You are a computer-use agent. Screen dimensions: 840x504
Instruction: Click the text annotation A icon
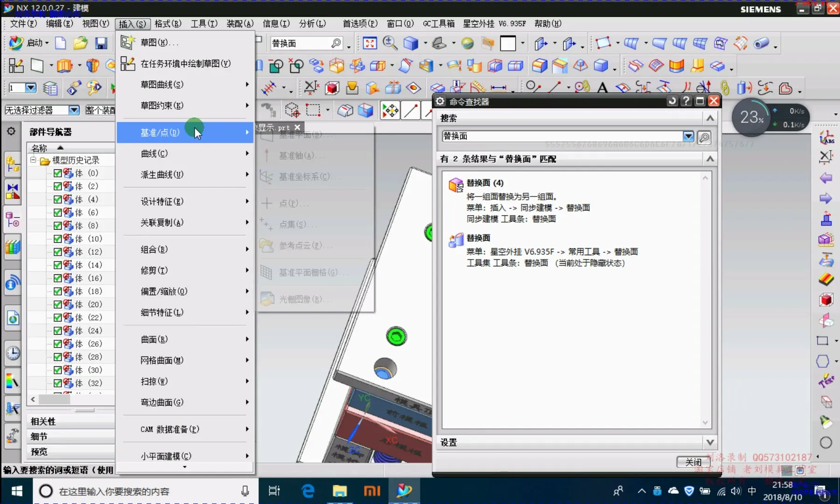coord(602,87)
